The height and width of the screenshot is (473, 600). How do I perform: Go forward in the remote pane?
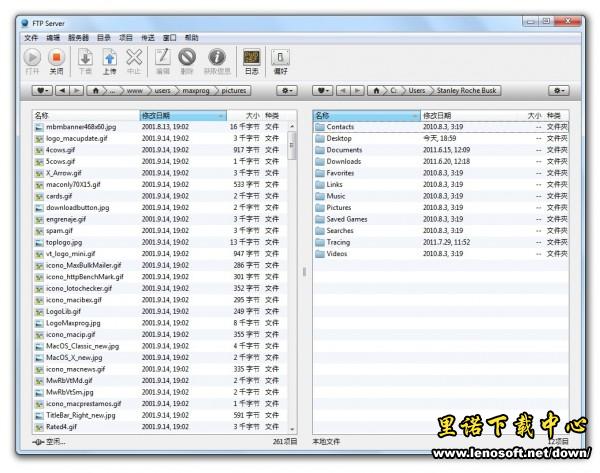[77, 91]
